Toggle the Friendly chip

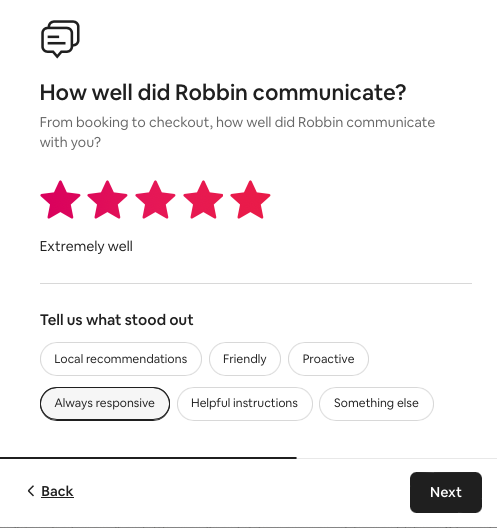[245, 359]
